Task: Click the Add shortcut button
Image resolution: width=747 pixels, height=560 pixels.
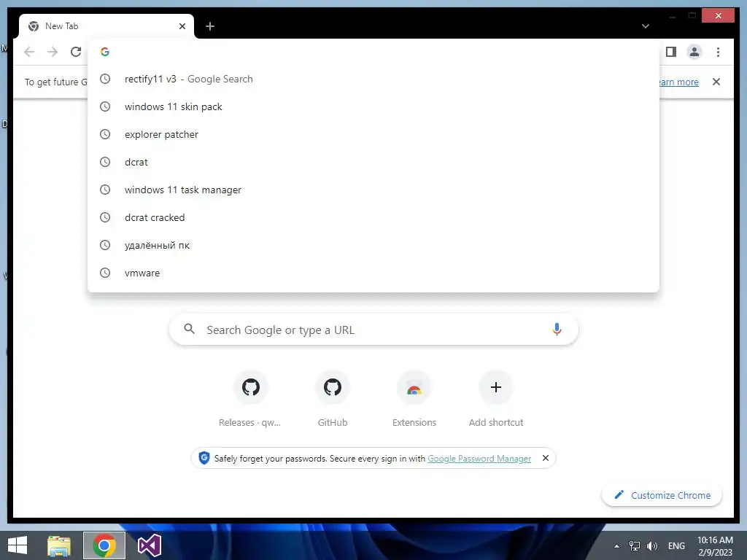Action: [496, 400]
